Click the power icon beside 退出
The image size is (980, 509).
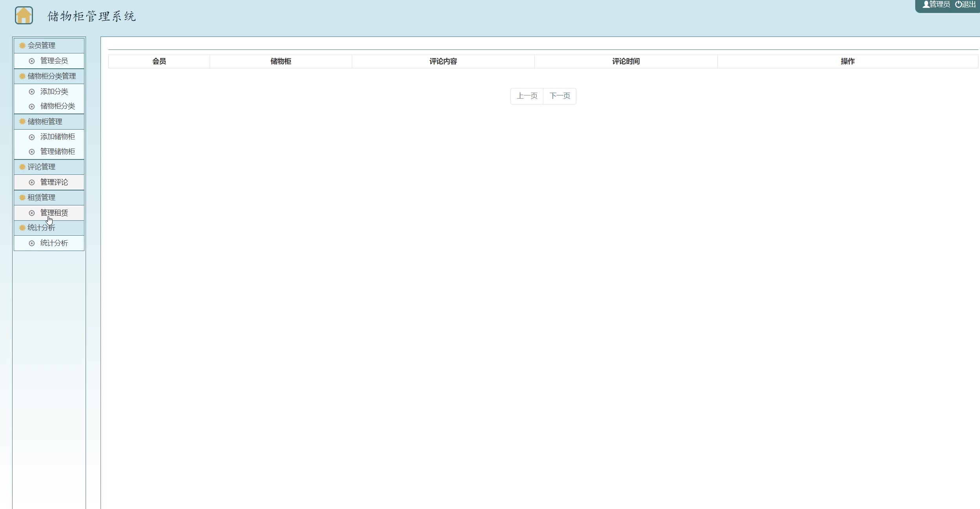click(x=958, y=4)
